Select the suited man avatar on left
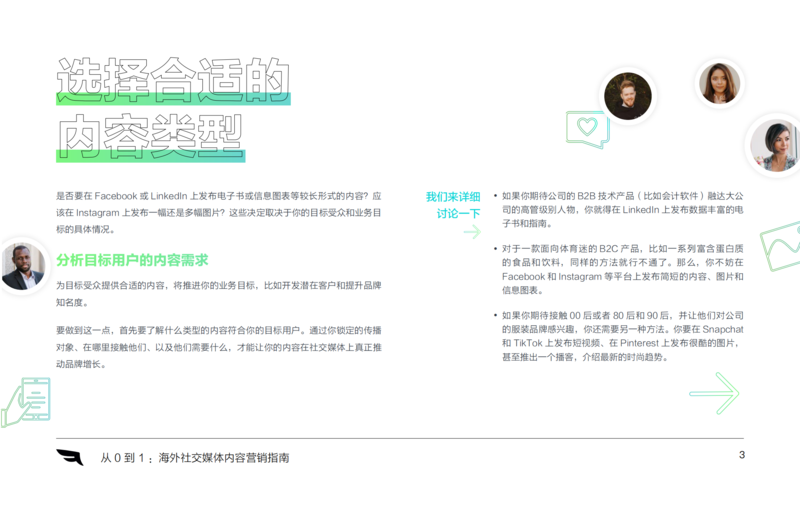 click(x=22, y=266)
